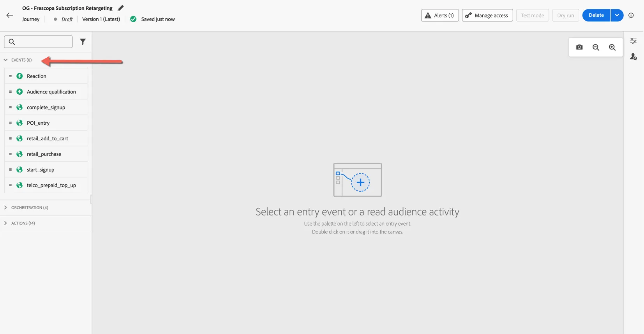The width and height of the screenshot is (644, 334).
Task: Grab drag handle of retail_purchase row
Action: (x=11, y=154)
